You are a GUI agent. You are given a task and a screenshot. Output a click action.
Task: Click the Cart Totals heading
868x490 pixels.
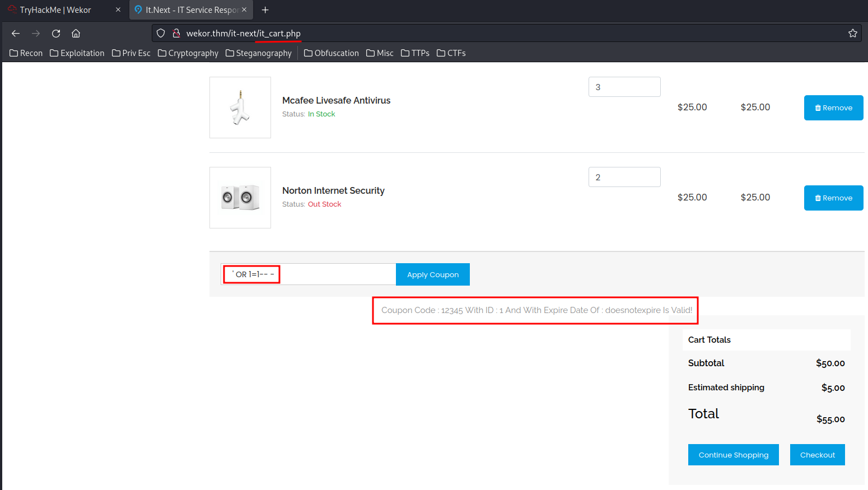point(710,340)
